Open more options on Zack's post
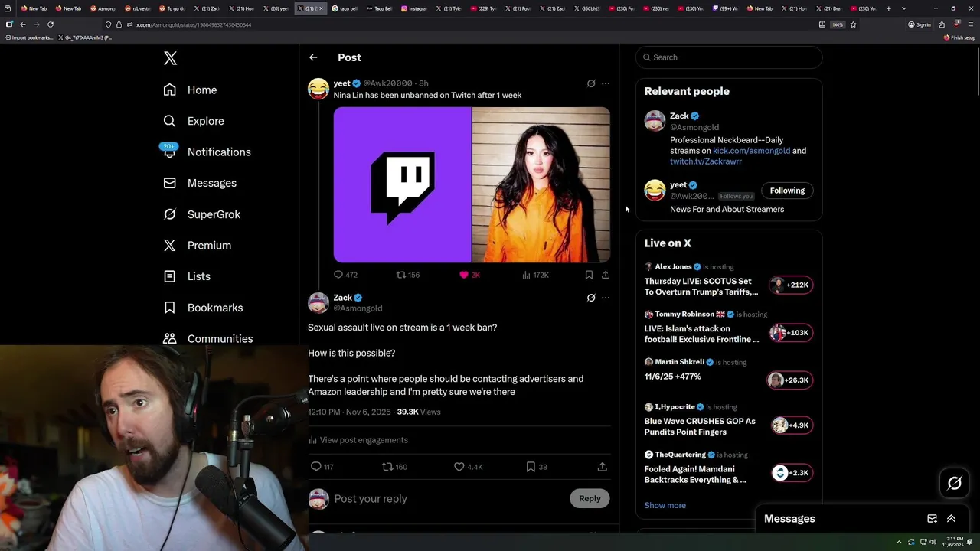The image size is (980, 551). pos(606,298)
